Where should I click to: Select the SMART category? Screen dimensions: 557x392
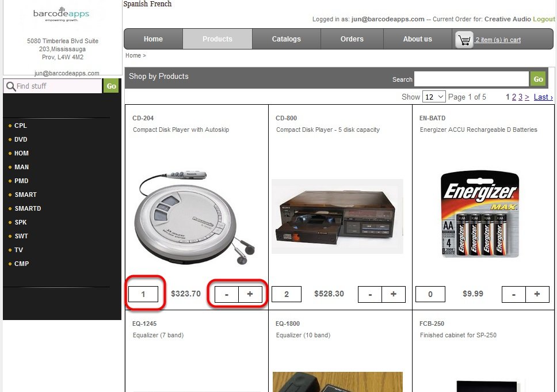pos(25,195)
